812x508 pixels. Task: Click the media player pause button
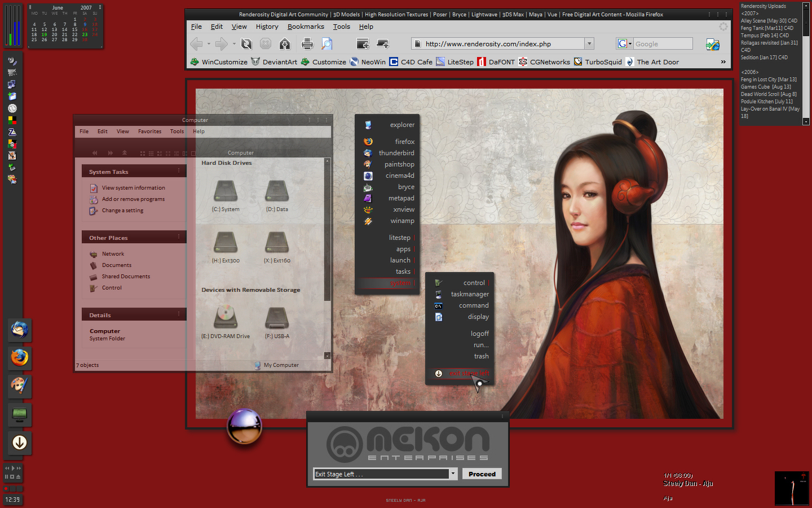(7, 477)
